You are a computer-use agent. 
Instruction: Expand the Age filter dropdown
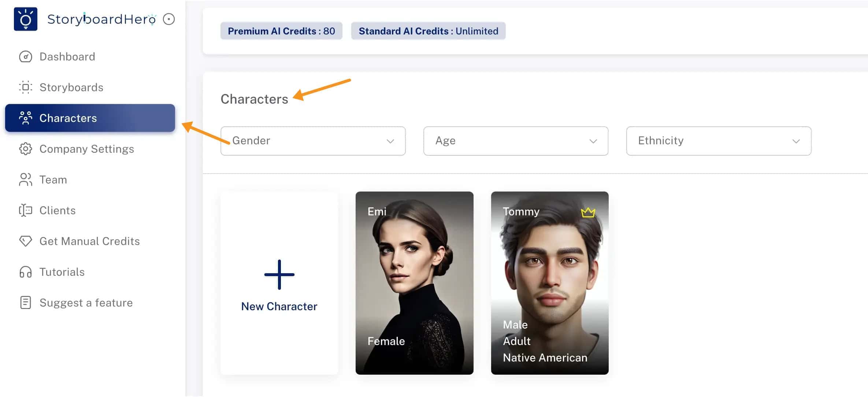pos(515,141)
